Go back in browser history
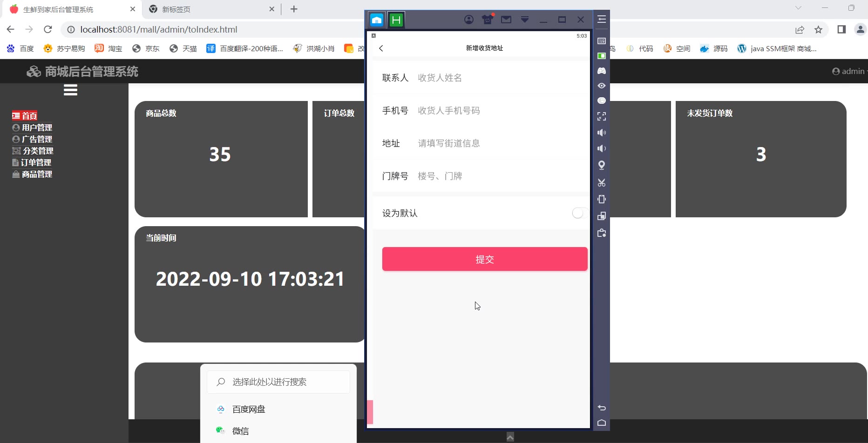Viewport: 868px width, 443px height. tap(10, 29)
